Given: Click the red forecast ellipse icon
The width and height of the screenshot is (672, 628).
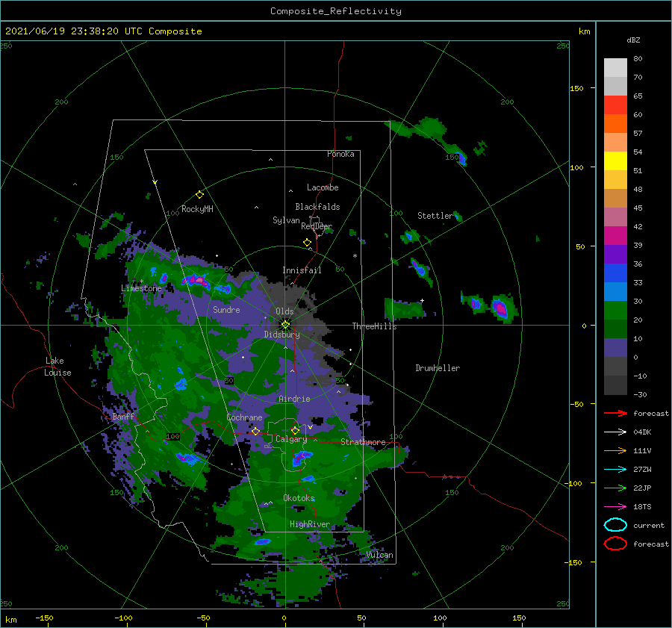Looking at the screenshot, I should coord(615,544).
